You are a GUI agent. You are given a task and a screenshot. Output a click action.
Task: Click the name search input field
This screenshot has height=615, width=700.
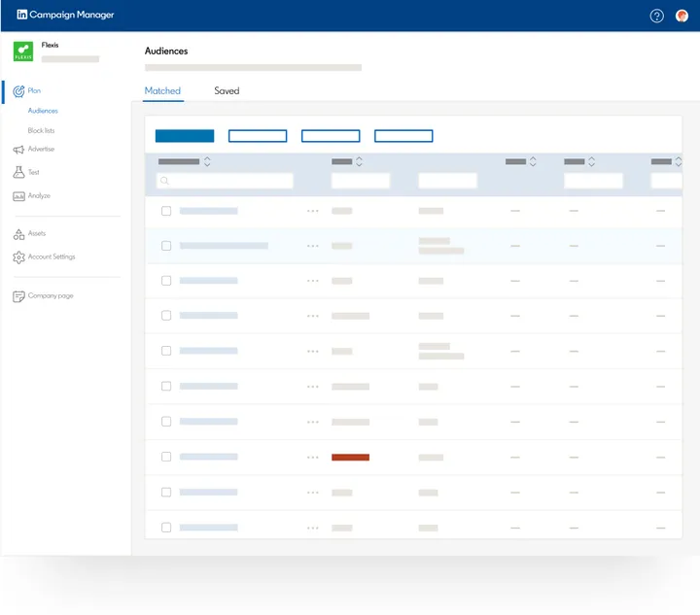tap(225, 181)
